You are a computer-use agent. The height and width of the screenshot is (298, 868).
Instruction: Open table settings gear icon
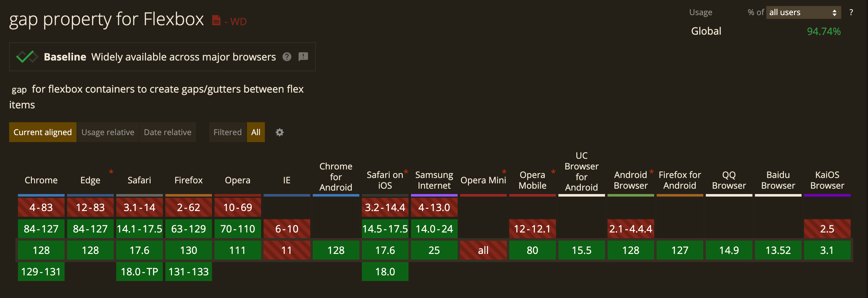279,132
